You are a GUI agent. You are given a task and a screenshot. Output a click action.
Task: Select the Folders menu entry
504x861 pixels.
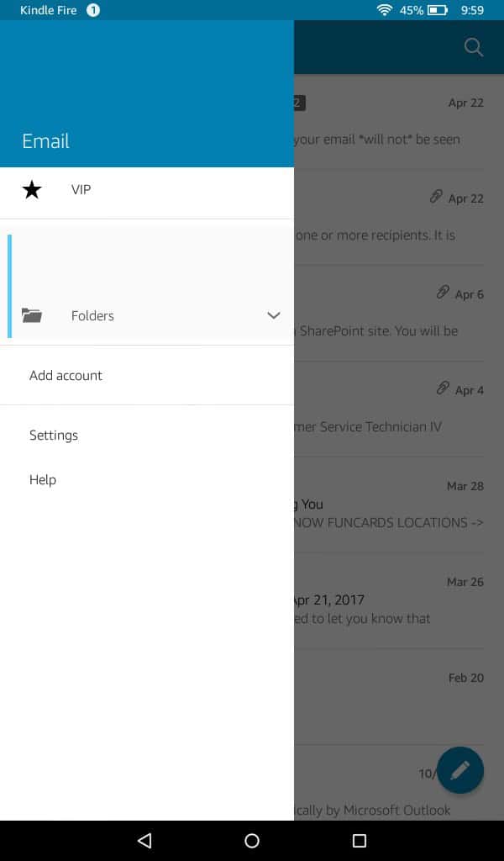pyautogui.click(x=92, y=316)
